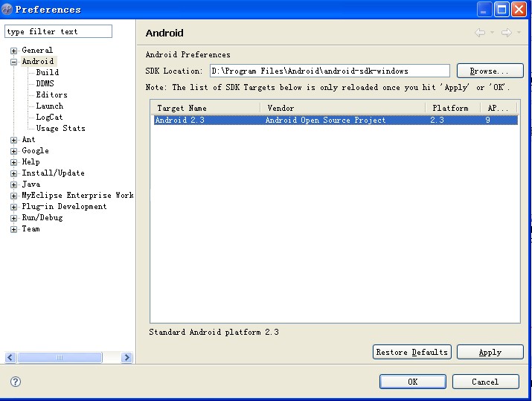
Task: Select the Team preferences category
Action: click(x=31, y=229)
